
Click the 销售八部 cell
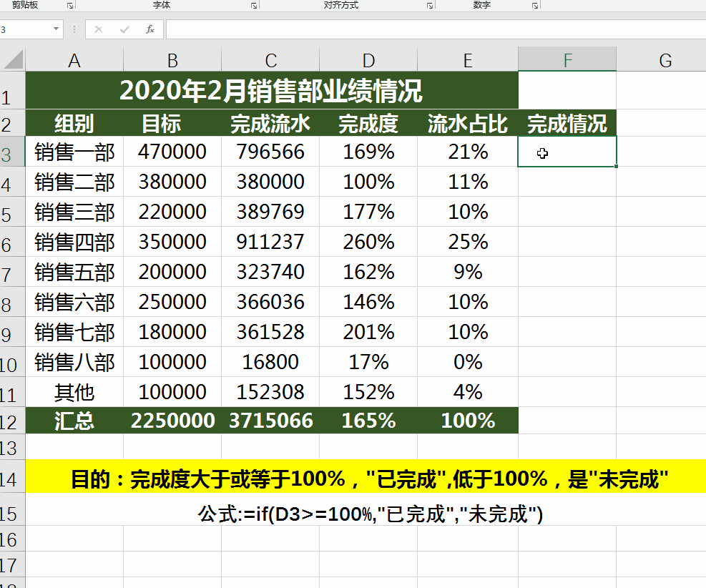74,362
